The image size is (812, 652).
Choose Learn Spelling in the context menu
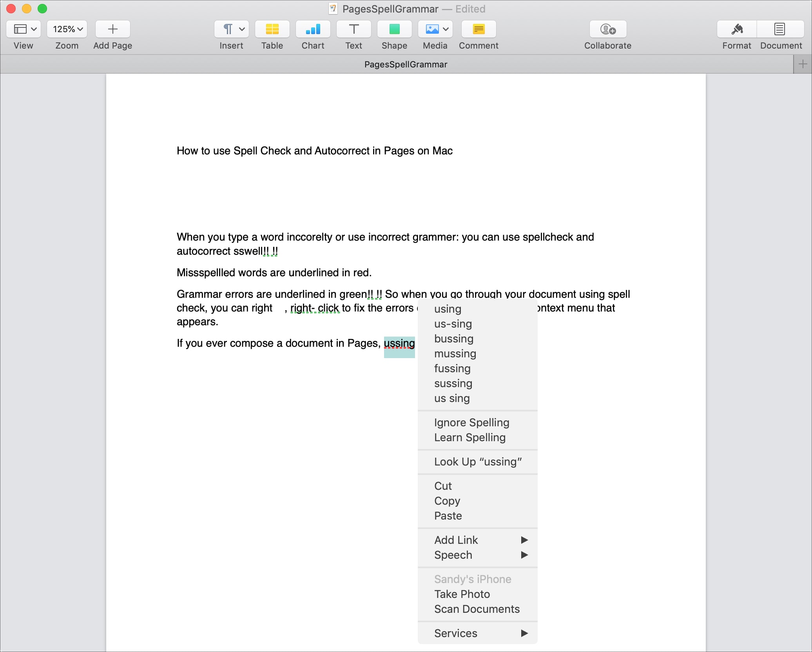[469, 437]
